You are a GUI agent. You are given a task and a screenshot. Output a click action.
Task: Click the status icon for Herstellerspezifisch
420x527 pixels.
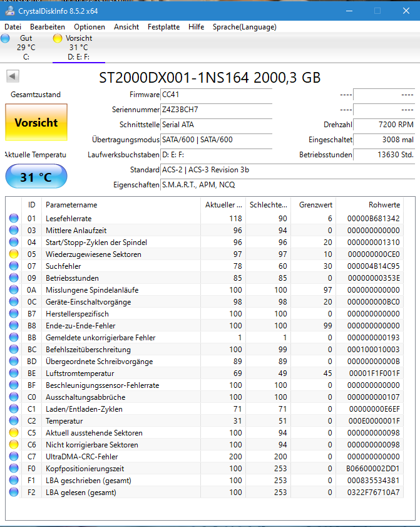click(14, 313)
